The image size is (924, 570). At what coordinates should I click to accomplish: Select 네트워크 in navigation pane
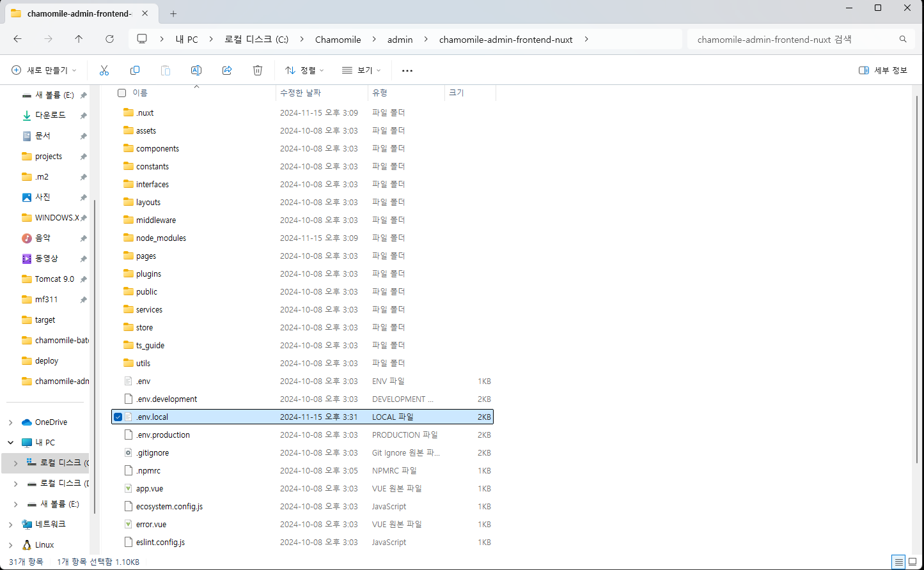(x=50, y=524)
